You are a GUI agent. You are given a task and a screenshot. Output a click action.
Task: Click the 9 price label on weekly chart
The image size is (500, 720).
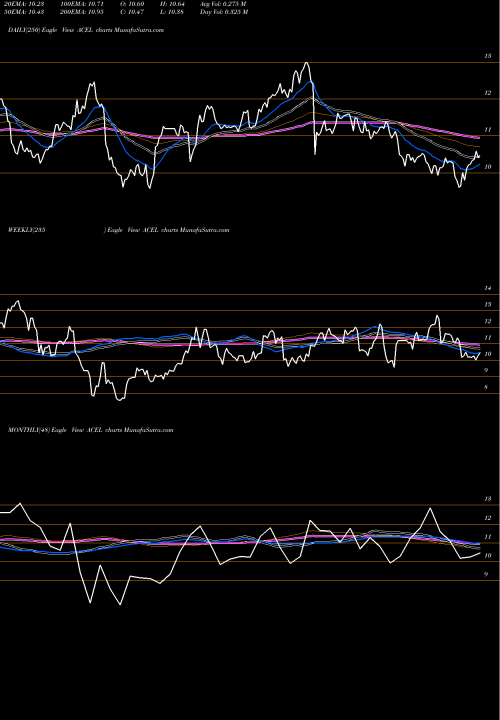coord(486,371)
